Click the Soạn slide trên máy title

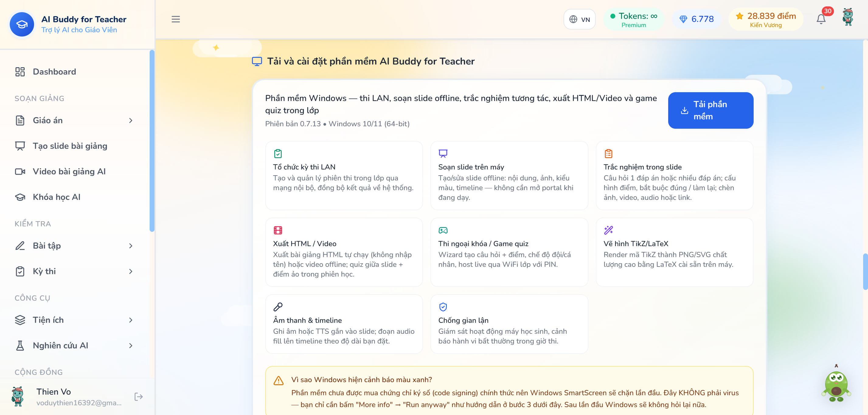point(471,167)
